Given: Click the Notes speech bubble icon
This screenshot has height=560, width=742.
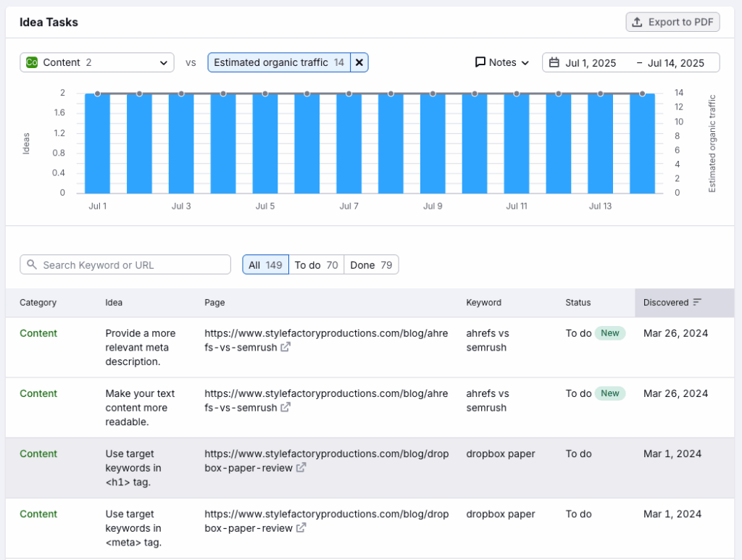Looking at the screenshot, I should 480,62.
